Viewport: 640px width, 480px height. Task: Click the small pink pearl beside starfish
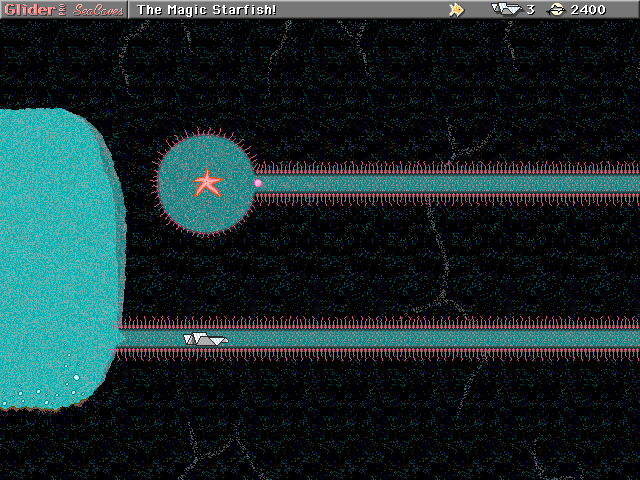pos(258,183)
